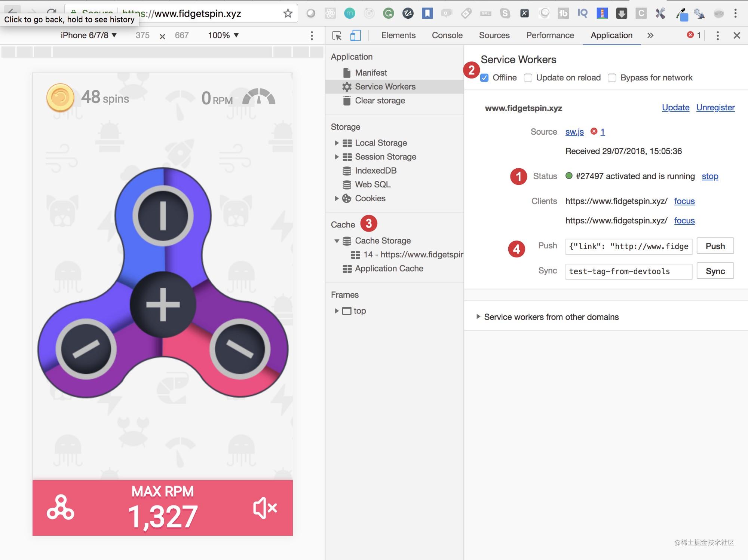The width and height of the screenshot is (748, 560).
Task: Click the Sync tag input field
Action: pos(628,271)
